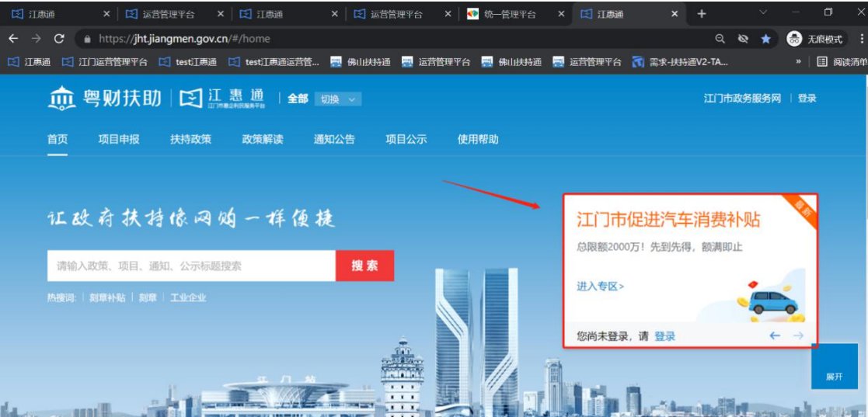The height and width of the screenshot is (417, 868).
Task: Click the padlock site info icon
Action: point(86,40)
